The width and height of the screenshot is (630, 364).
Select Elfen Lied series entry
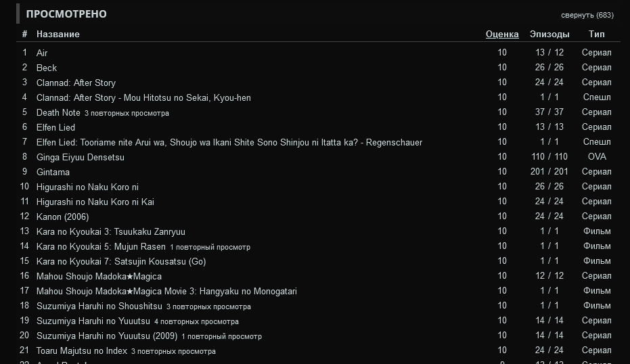coord(55,127)
